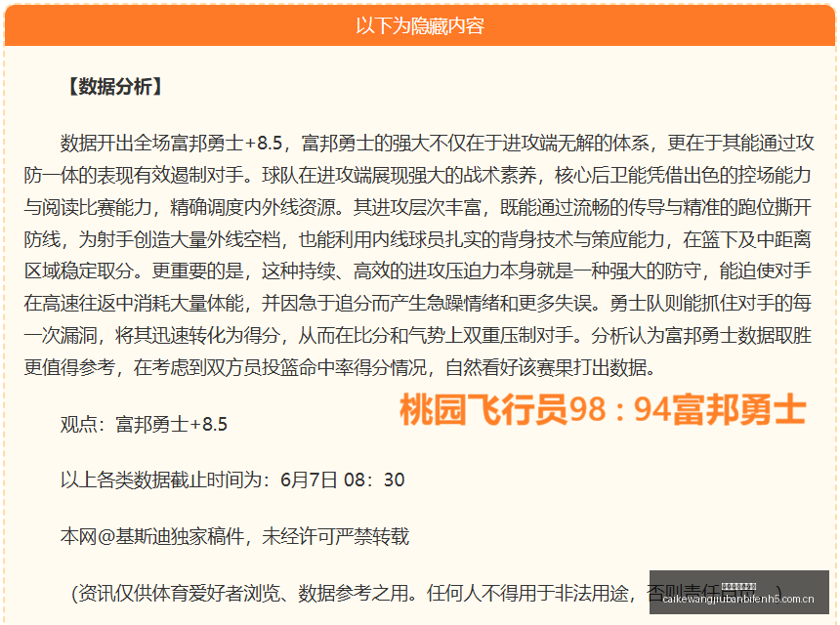
Task: Click the line 本网@基斯迪独家稿件，未经许可严禁转载
Action: [234, 536]
